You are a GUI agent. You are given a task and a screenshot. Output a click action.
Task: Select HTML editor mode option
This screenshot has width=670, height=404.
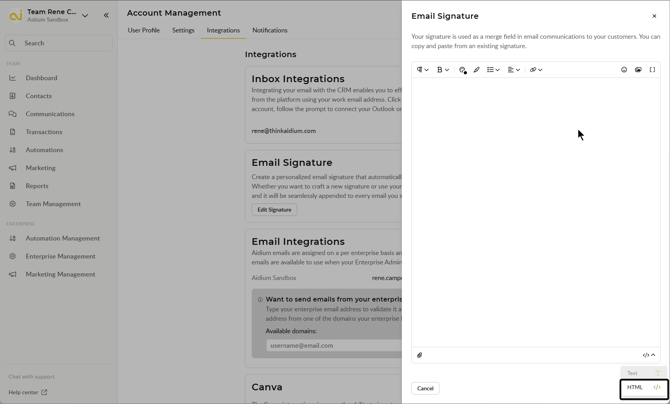click(x=643, y=388)
